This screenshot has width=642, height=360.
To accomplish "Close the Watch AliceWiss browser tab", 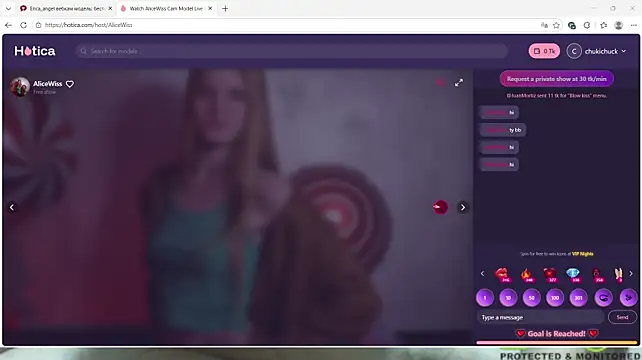I will pos(210,9).
